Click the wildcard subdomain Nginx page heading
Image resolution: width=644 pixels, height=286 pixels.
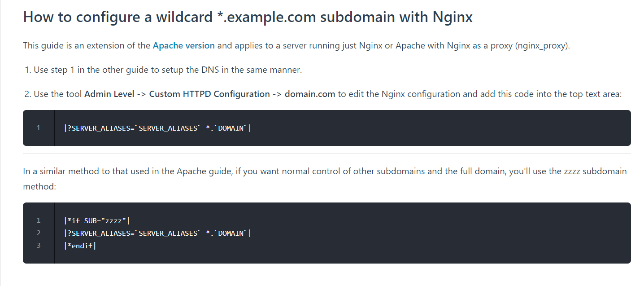click(248, 17)
